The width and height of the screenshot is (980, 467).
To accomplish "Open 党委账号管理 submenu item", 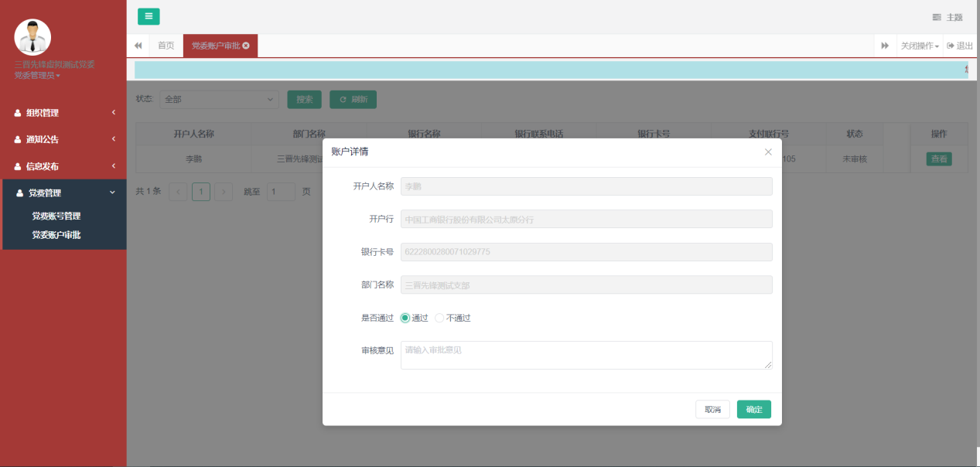I will (x=56, y=216).
